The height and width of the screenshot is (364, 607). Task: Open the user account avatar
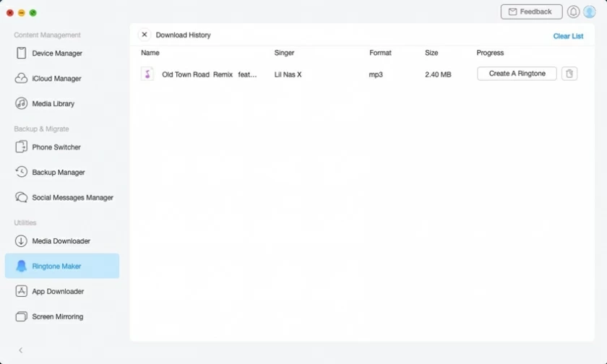coord(589,12)
